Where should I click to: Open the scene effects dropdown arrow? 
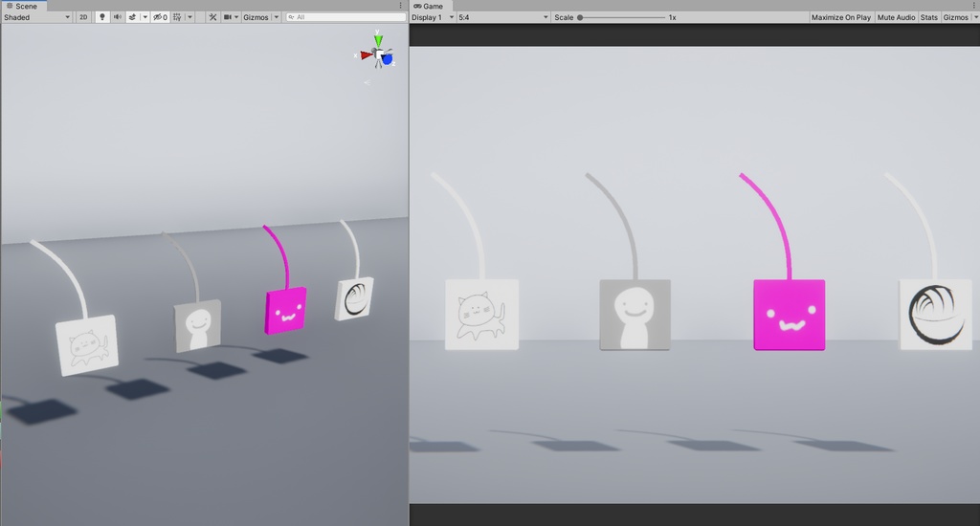coord(145,17)
